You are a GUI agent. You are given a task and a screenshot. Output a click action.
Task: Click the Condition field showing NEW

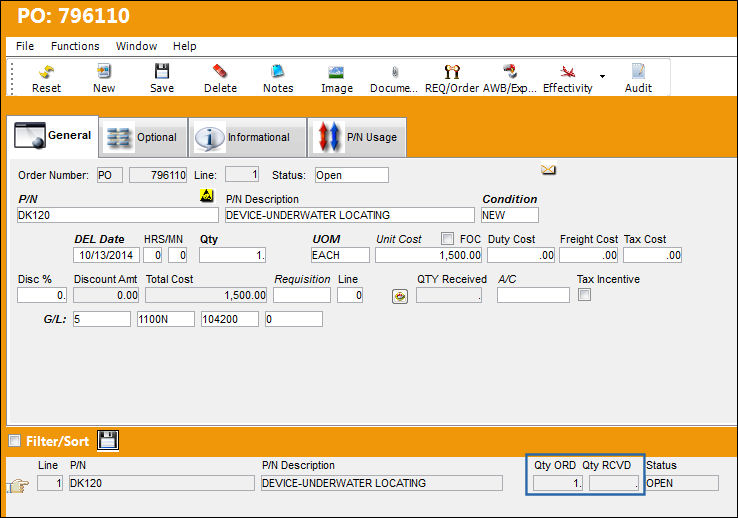point(510,215)
